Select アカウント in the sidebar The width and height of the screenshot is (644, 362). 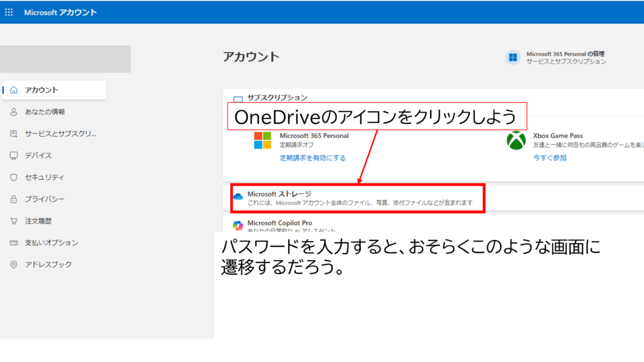point(54,90)
